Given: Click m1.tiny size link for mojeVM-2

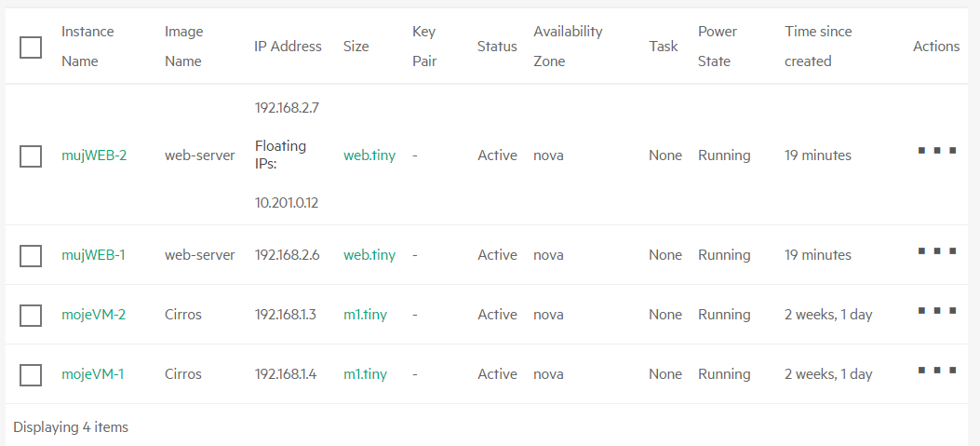Looking at the screenshot, I should 365,314.
